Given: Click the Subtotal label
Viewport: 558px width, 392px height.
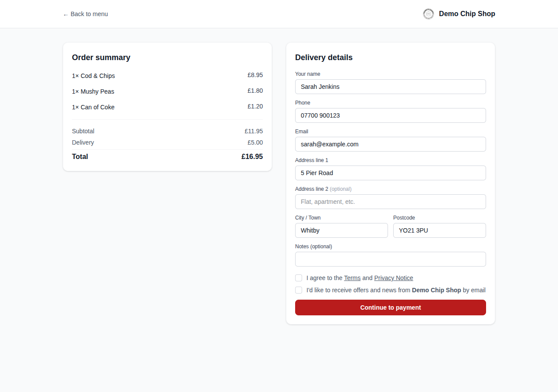Looking at the screenshot, I should pyautogui.click(x=83, y=131).
